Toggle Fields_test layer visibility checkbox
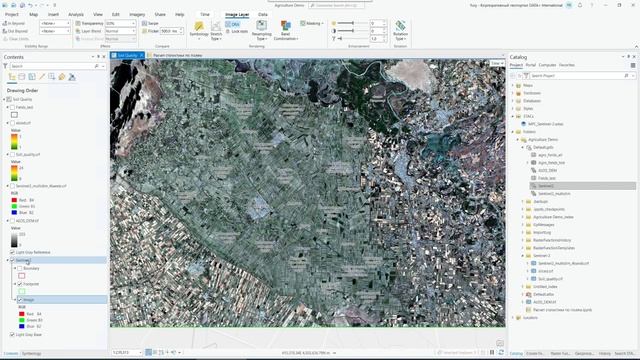 click(12, 107)
